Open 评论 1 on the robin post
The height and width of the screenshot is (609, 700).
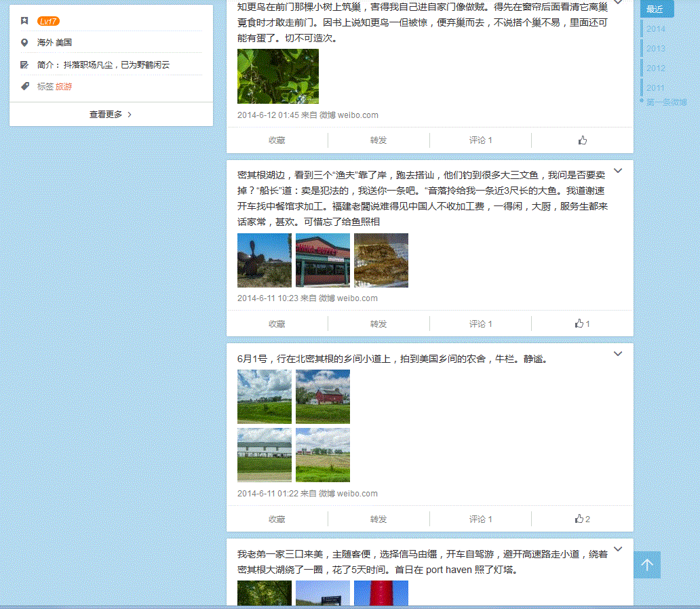click(480, 140)
